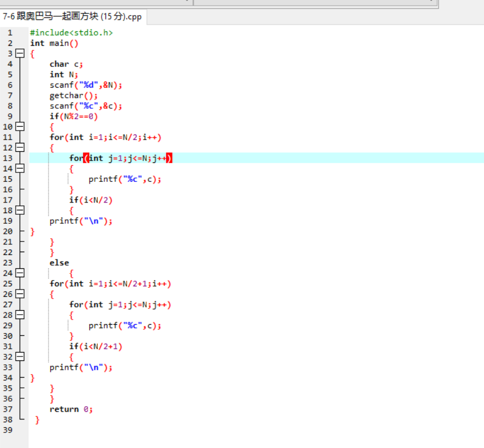Collapse the inner for fold at line 14
This screenshot has width=484, height=448.
point(20,168)
